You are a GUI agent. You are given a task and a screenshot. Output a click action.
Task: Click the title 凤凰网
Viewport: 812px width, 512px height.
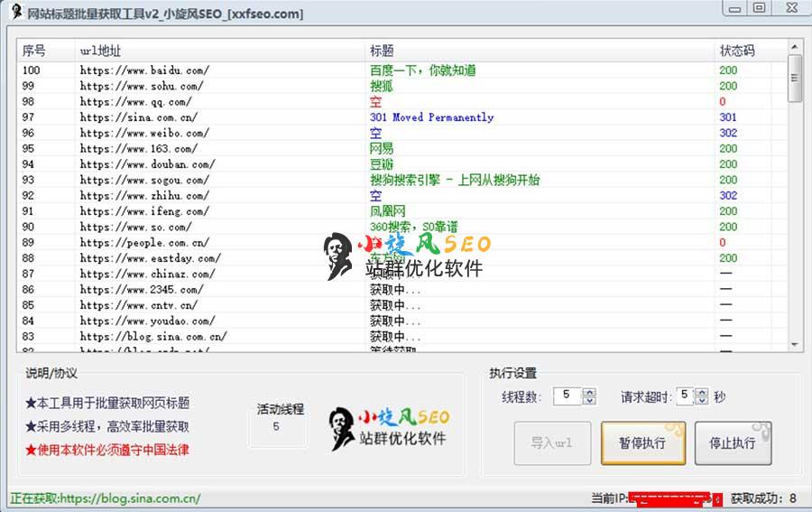coord(387,211)
